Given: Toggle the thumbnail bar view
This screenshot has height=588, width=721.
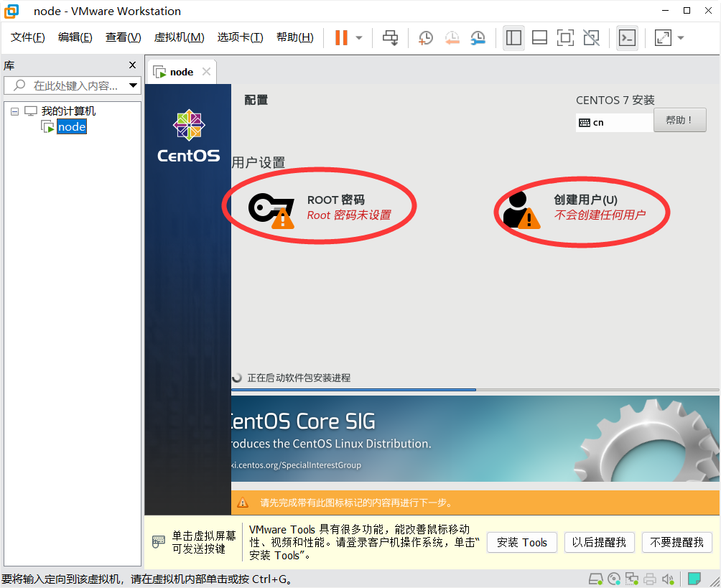Looking at the screenshot, I should 539,38.
